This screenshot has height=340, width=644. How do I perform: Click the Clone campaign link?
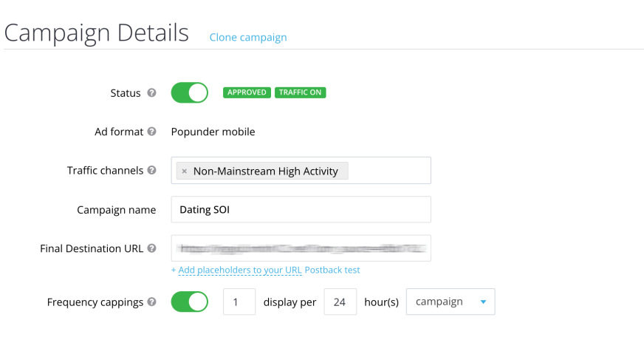coord(248,38)
